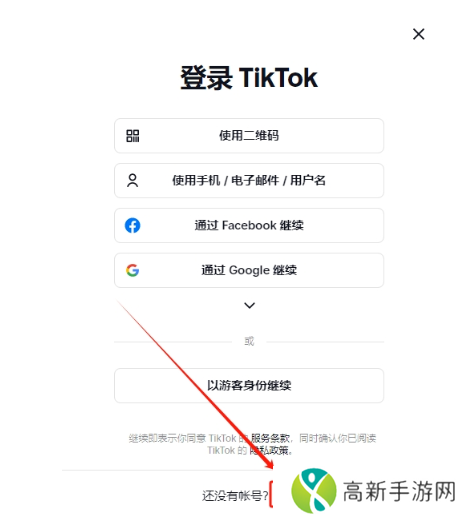Click the Facebook logo icon
The image size is (473, 516).
(132, 225)
